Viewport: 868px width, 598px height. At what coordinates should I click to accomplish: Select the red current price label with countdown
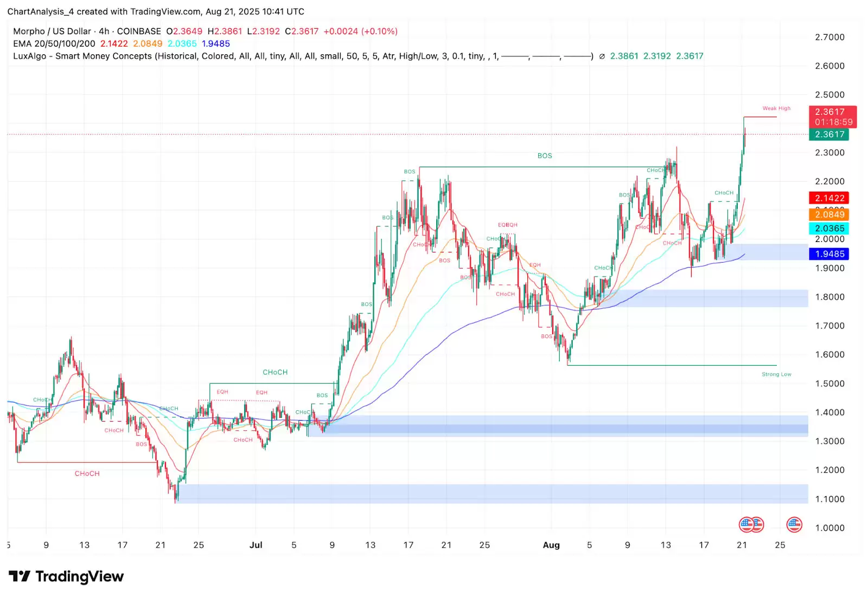(833, 117)
